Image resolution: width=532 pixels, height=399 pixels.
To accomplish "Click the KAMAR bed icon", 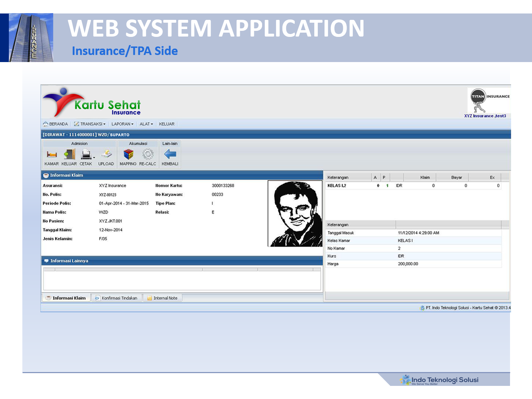I will tap(51, 155).
